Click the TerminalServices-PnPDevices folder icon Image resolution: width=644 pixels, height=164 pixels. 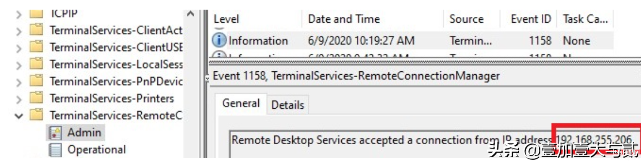pyautogui.click(x=36, y=81)
